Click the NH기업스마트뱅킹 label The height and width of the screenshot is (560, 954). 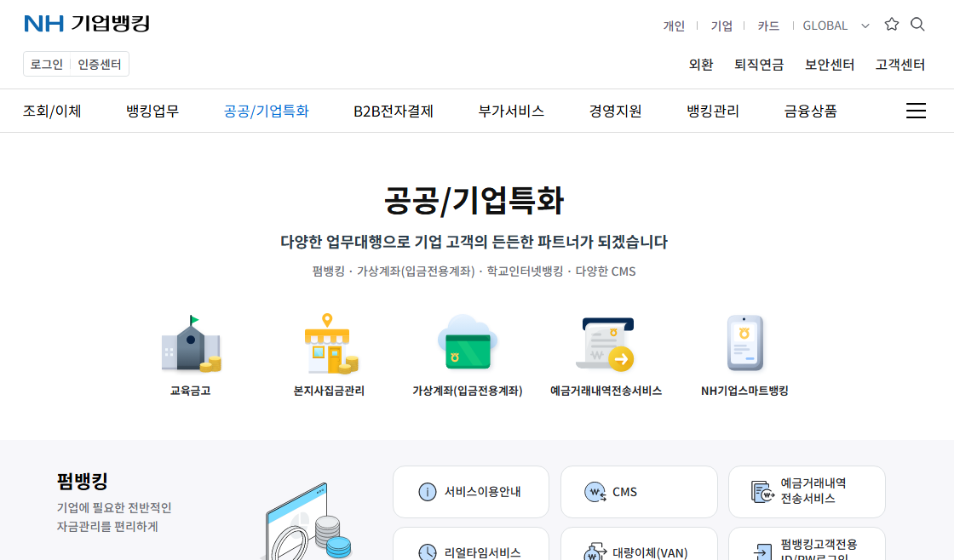click(x=744, y=391)
